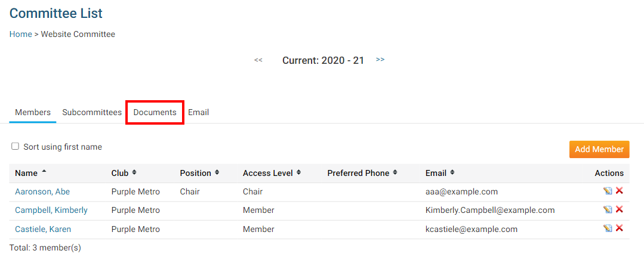Edit Karen Castiele's membership entry
The height and width of the screenshot is (266, 644).
tap(608, 228)
